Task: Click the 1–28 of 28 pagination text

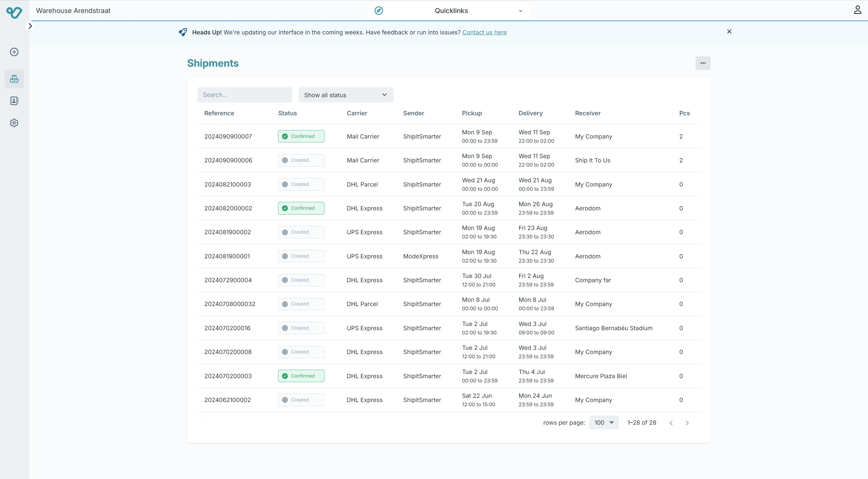Action: pos(641,423)
